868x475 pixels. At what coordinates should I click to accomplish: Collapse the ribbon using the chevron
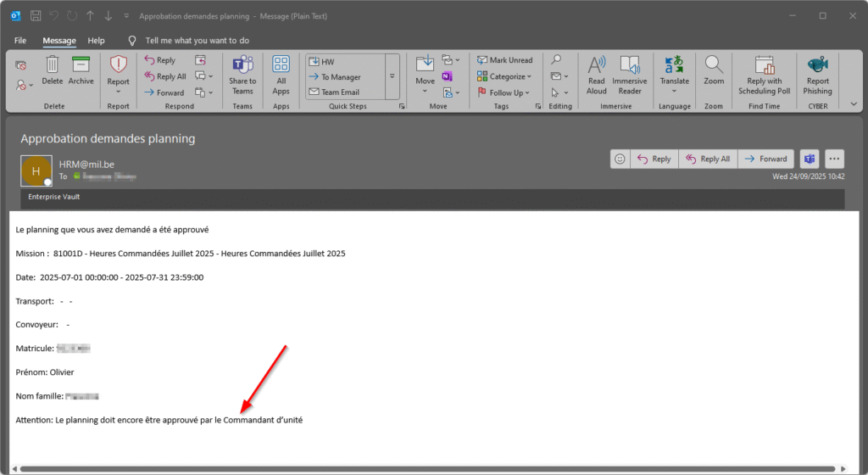[x=854, y=103]
